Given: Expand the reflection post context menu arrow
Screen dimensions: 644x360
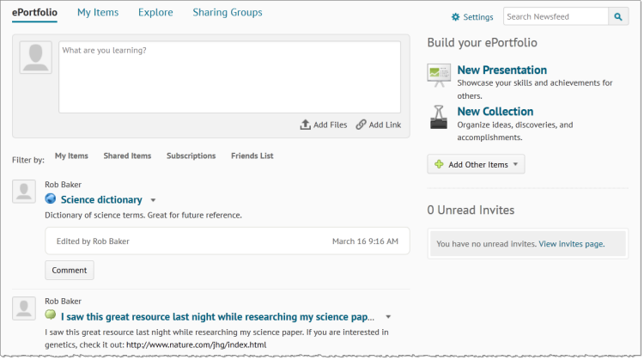Looking at the screenshot, I should tap(388, 317).
